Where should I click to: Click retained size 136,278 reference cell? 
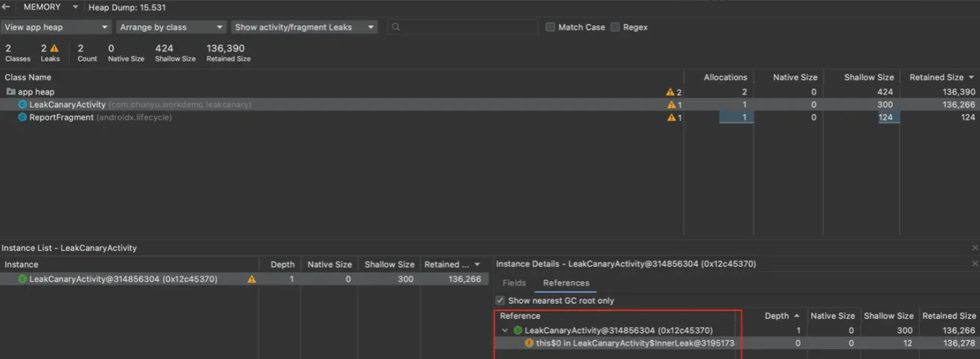[959, 343]
